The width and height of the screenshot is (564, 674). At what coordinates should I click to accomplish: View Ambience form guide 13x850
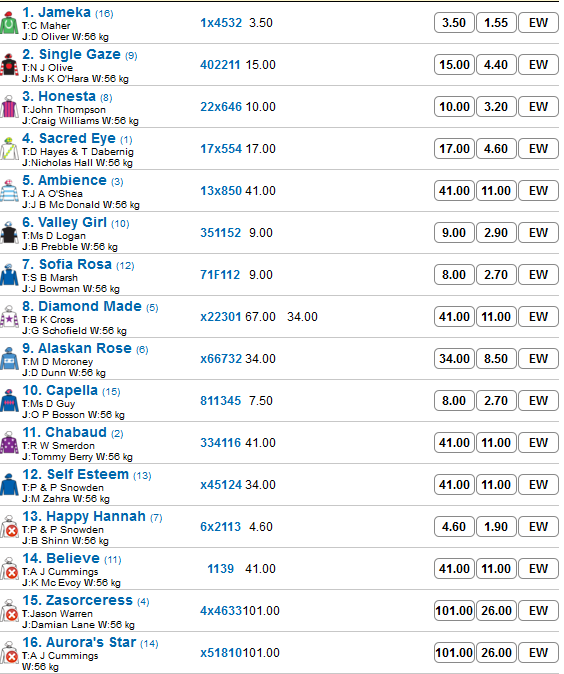(221, 191)
